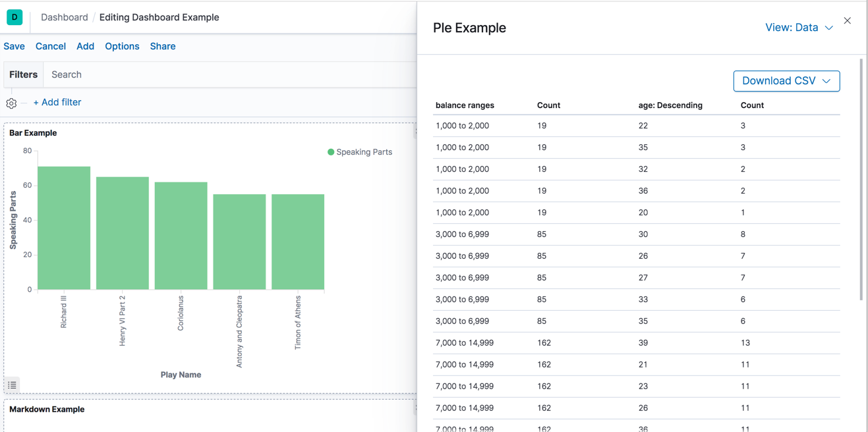Screen dimensions: 868x432
Task: Open the Share menu
Action: 162,46
